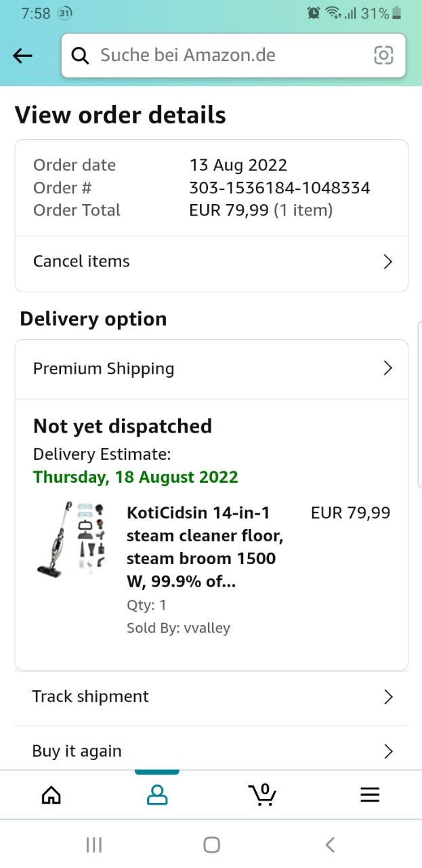Open the camera scan icon
422x868 pixels.
[x=383, y=56]
